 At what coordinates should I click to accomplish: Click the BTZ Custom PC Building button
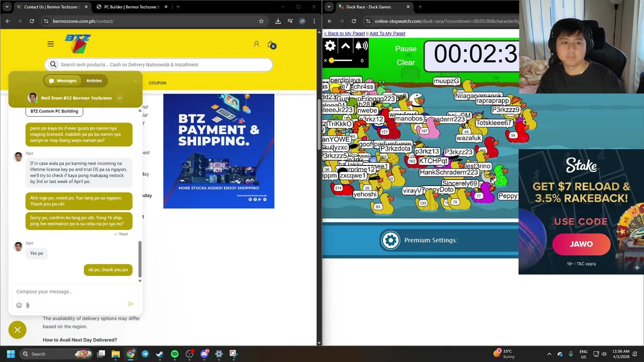pyautogui.click(x=54, y=111)
